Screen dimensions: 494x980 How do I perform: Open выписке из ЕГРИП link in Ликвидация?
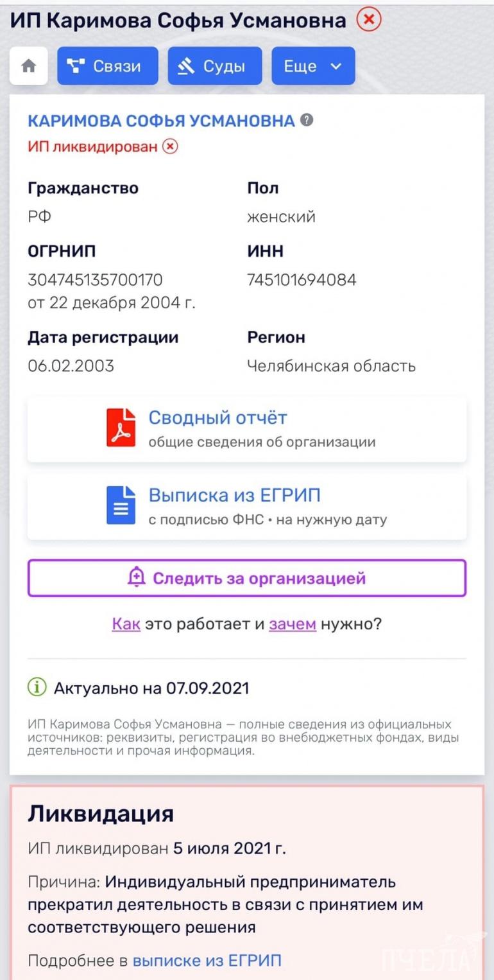[207, 961]
